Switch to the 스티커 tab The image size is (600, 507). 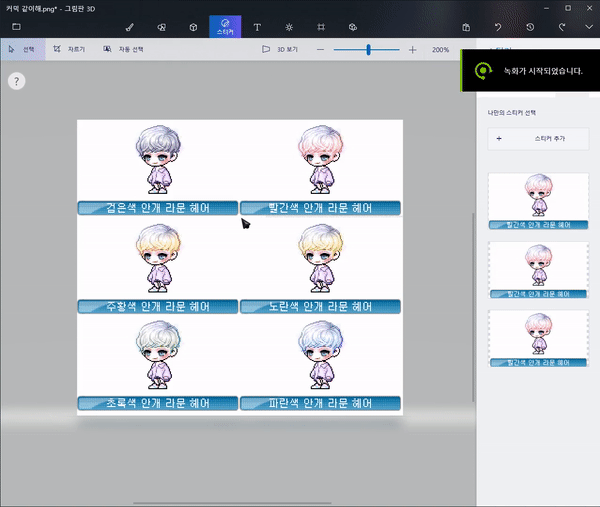[225, 26]
